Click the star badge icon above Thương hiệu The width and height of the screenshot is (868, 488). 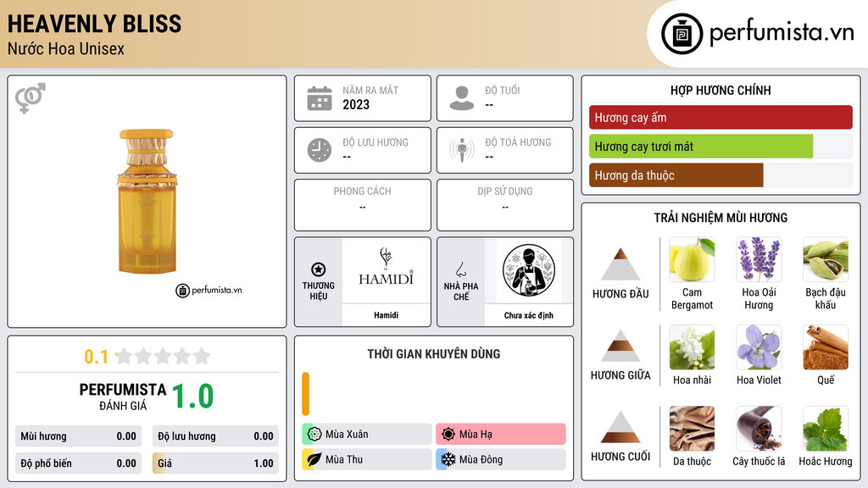[x=319, y=269]
